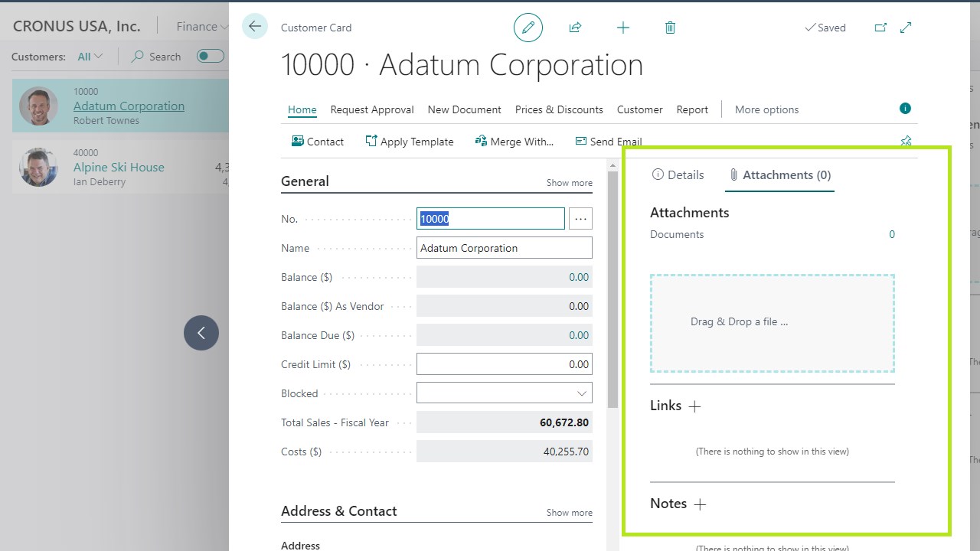The image size is (980, 551).
Task: Click the Costs ($) value 40,255.70
Action: point(566,452)
